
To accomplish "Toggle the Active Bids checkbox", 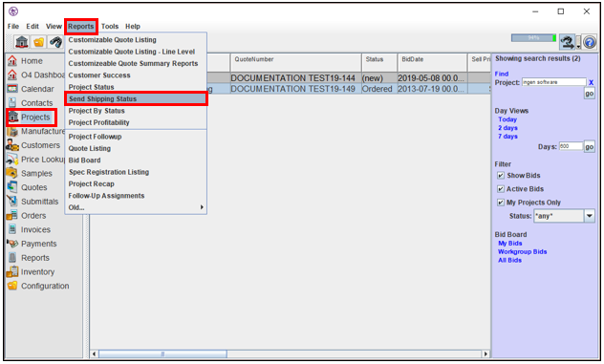I will [501, 189].
